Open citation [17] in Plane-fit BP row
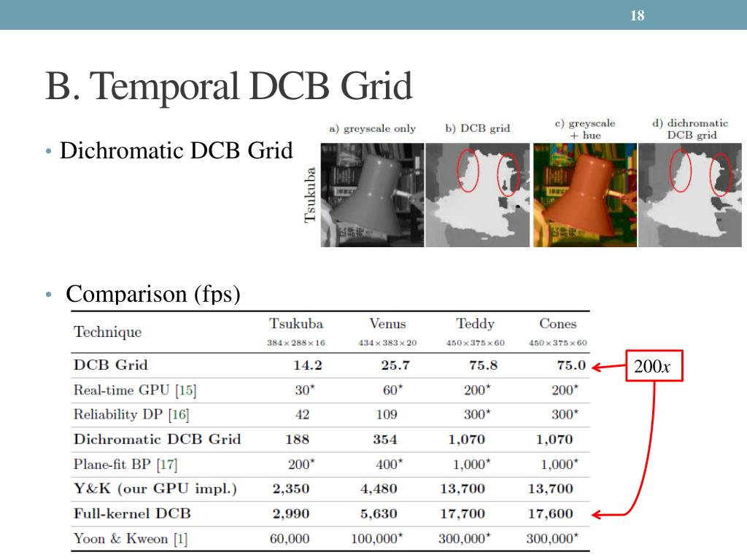 [167, 464]
